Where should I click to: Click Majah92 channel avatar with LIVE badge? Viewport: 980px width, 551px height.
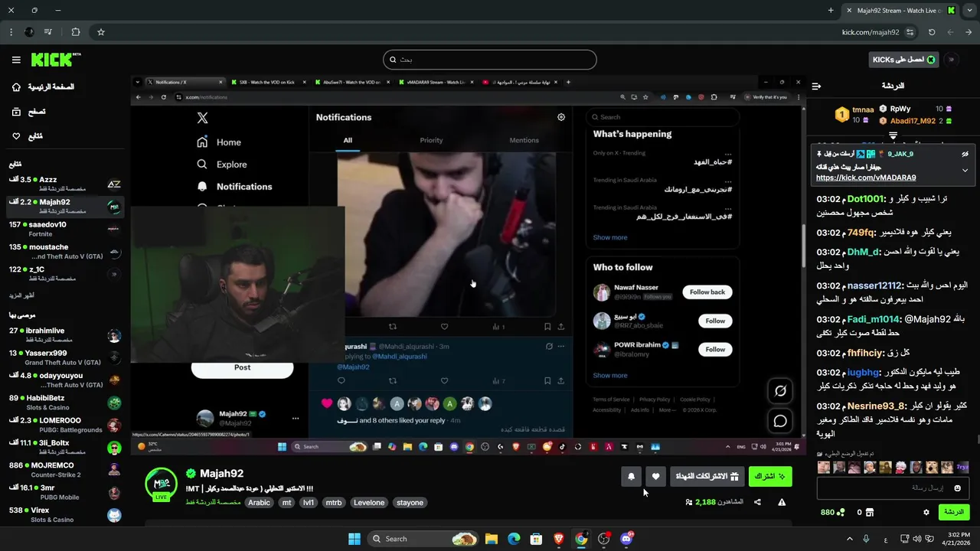(162, 484)
